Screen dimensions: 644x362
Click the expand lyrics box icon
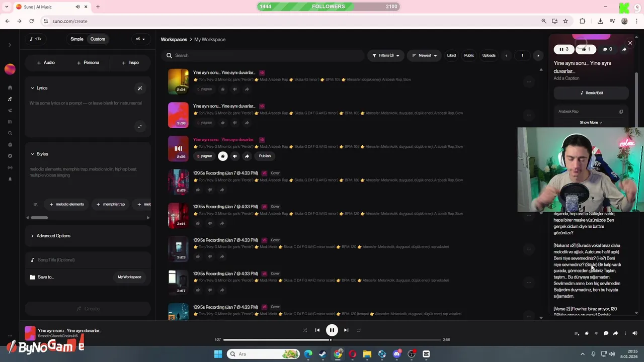[x=140, y=126]
